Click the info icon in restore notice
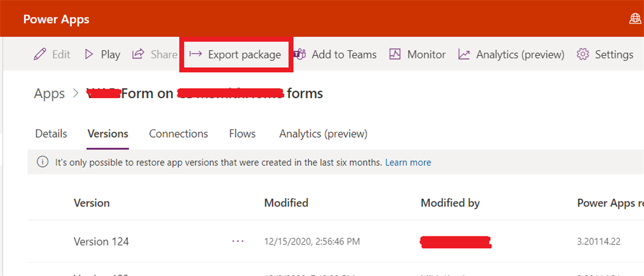This screenshot has height=276, width=644. coord(43,162)
